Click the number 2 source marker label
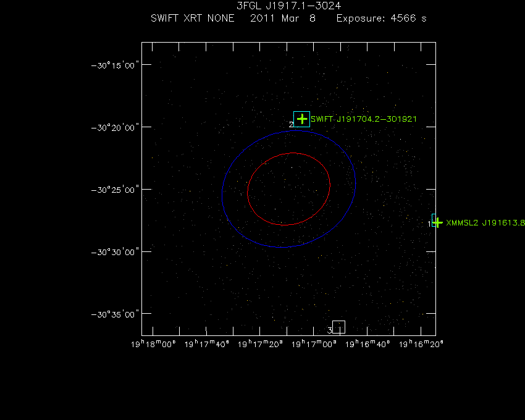The width and height of the screenshot is (525, 420). click(290, 125)
